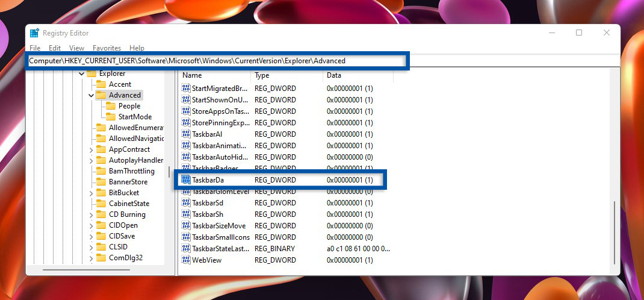Click the Registry Editor app icon in title bar
Image resolution: width=644 pixels, height=300 pixels.
click(34, 33)
